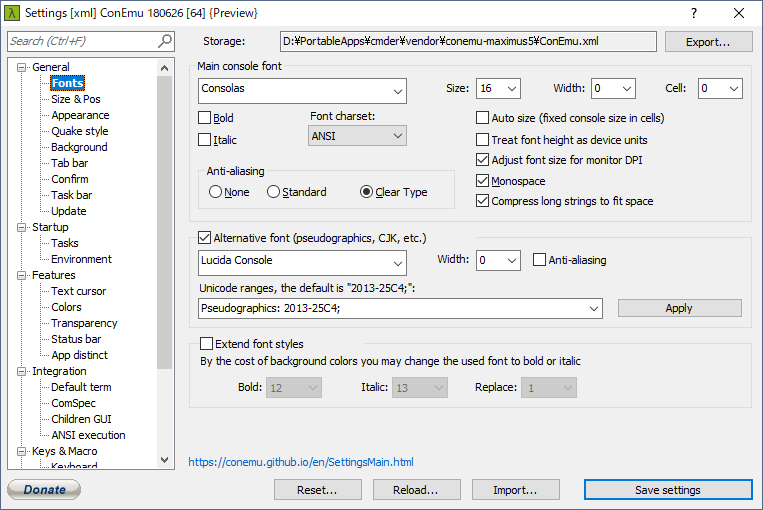Open the Tab bar settings page
The image size is (763, 510).
coord(70,163)
